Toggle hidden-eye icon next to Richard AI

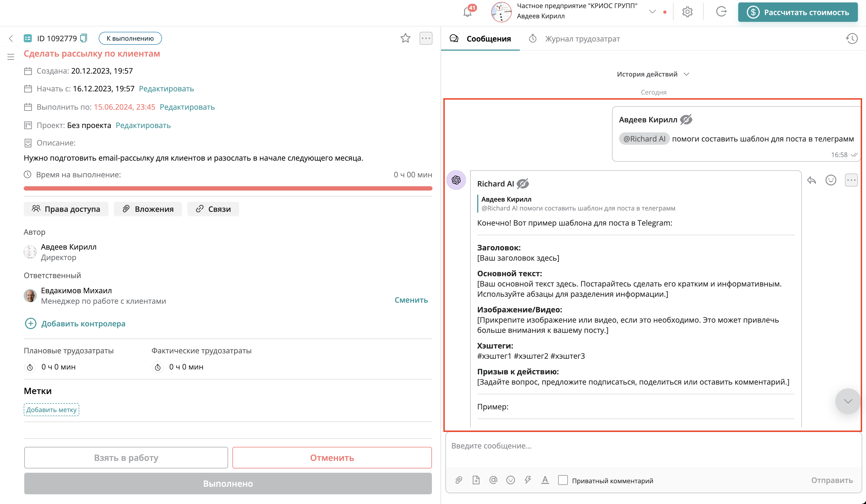(x=522, y=184)
